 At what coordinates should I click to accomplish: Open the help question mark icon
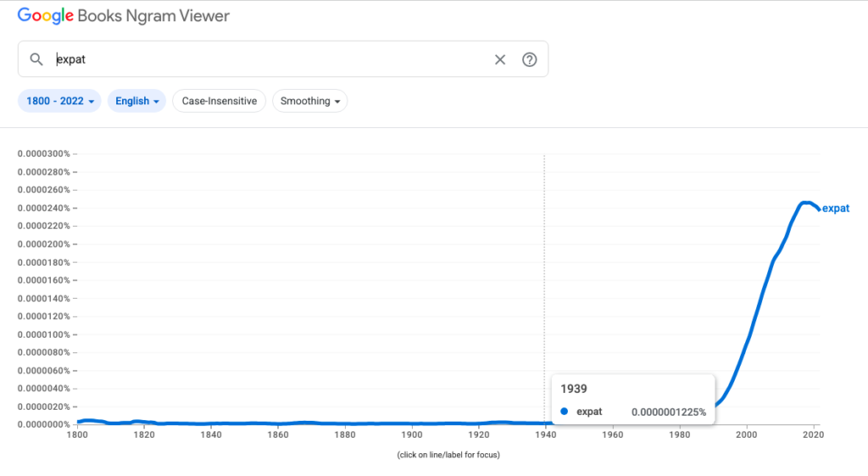(x=530, y=59)
